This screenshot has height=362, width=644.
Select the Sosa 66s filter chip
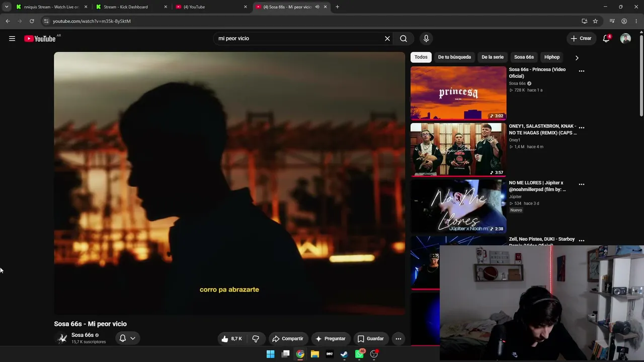tap(524, 57)
